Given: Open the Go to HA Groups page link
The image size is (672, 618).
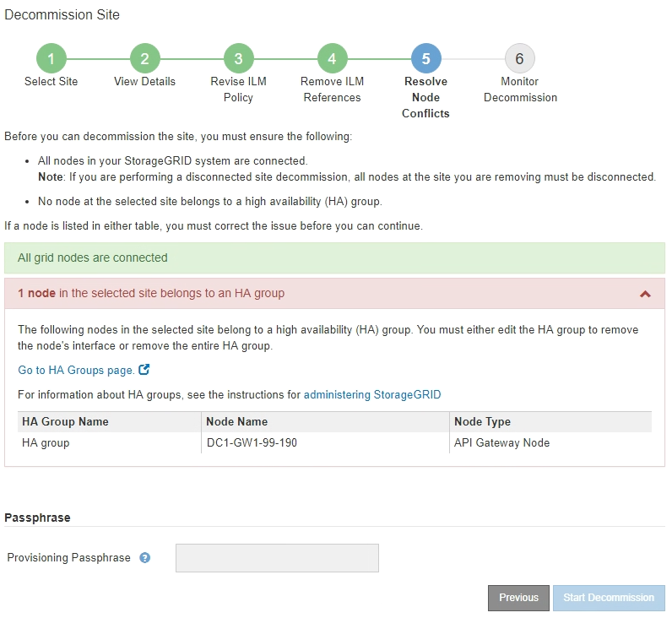Looking at the screenshot, I should pos(76,370).
